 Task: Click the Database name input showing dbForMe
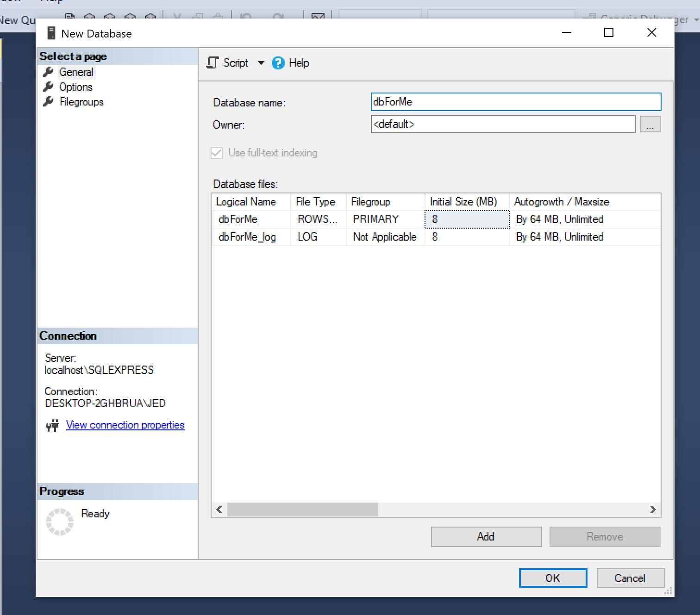coord(516,102)
